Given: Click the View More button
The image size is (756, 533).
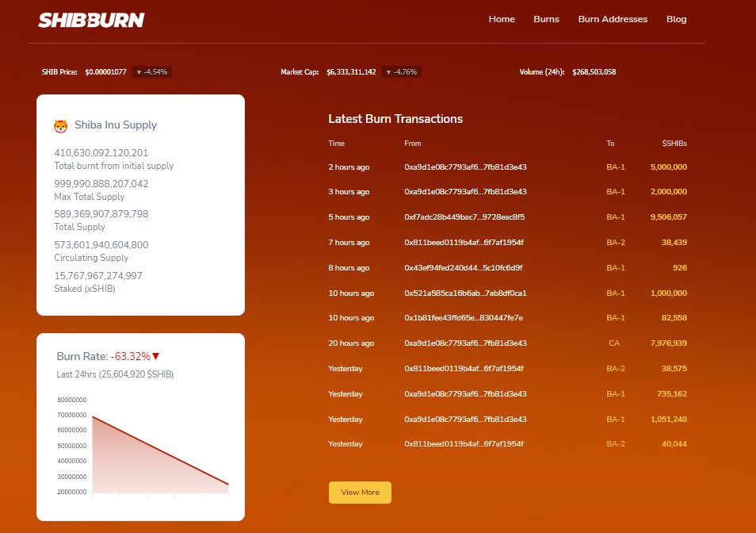Looking at the screenshot, I should coord(360,492).
